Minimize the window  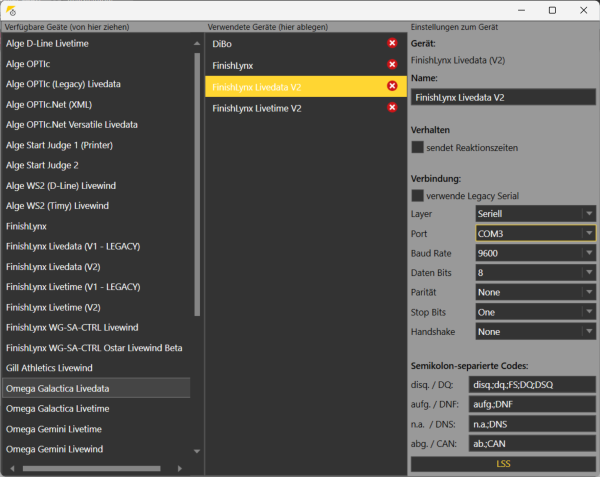click(x=521, y=10)
